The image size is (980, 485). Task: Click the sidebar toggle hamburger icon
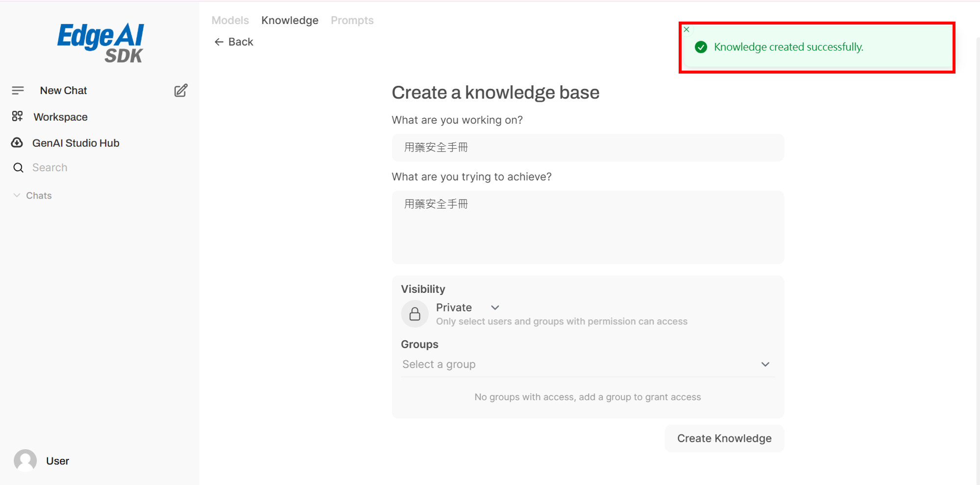pos(18,90)
